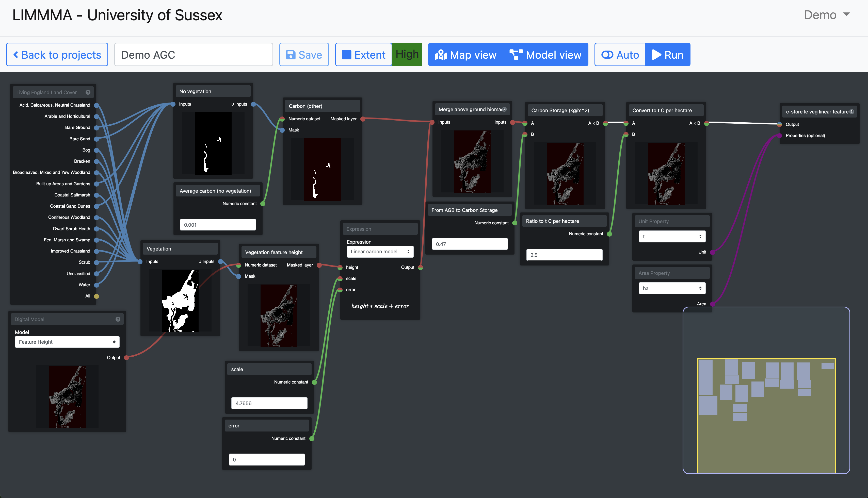Screen dimensions: 868x498
Task: Click the Vegetation node mask thumbnail
Action: tap(180, 301)
